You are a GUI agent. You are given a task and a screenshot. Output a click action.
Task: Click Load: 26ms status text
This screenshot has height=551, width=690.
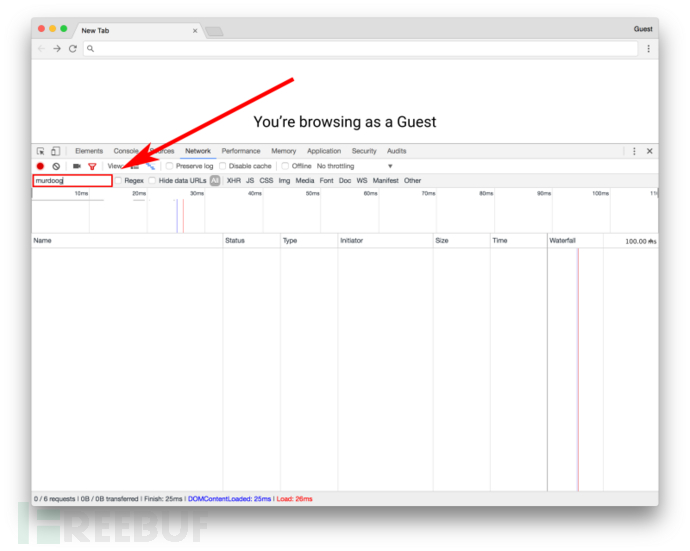click(294, 499)
